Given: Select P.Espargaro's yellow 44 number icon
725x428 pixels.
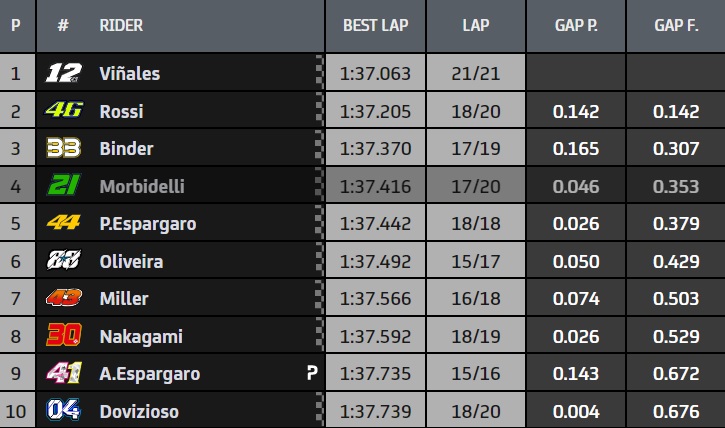Looking at the screenshot, I should click(x=64, y=223).
